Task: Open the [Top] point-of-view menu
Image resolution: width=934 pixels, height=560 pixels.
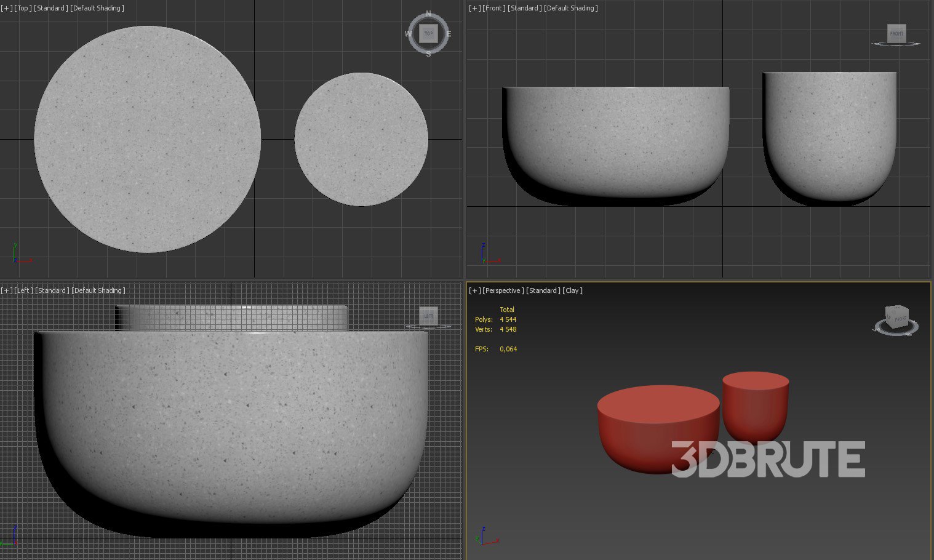Action: [23, 8]
